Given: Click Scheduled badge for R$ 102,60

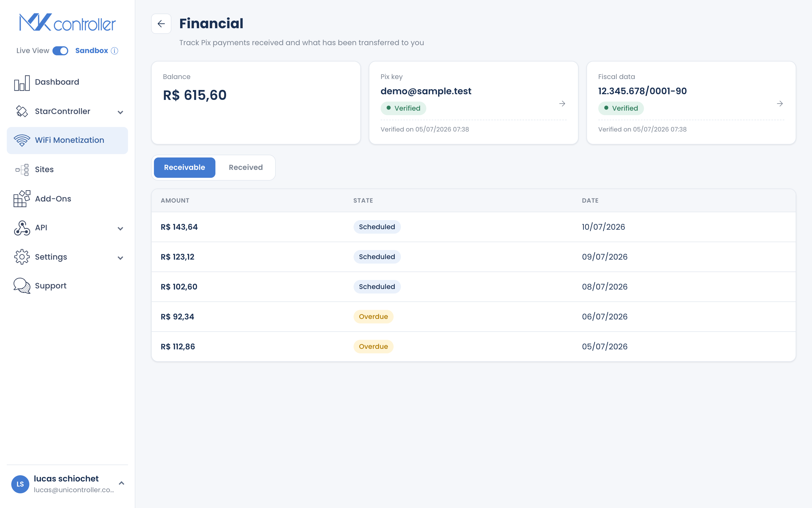Looking at the screenshot, I should coord(377,286).
